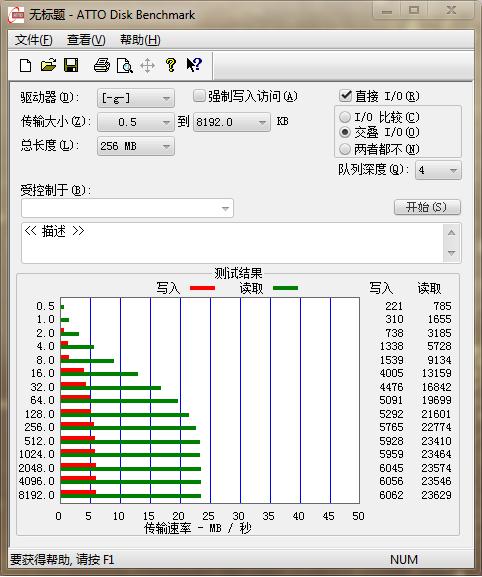Open the 帮助(H) menu

point(140,40)
